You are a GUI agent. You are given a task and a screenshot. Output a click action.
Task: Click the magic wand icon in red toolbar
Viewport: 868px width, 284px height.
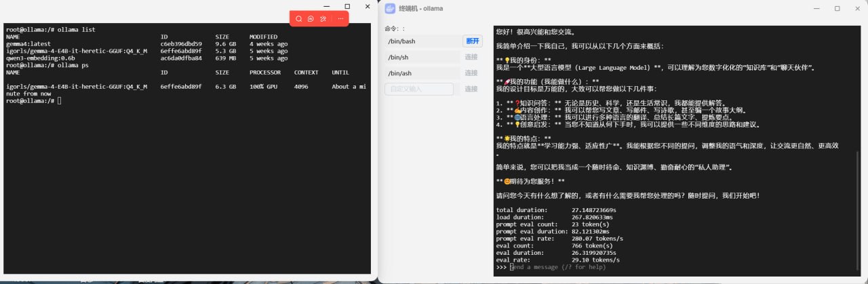[323, 19]
